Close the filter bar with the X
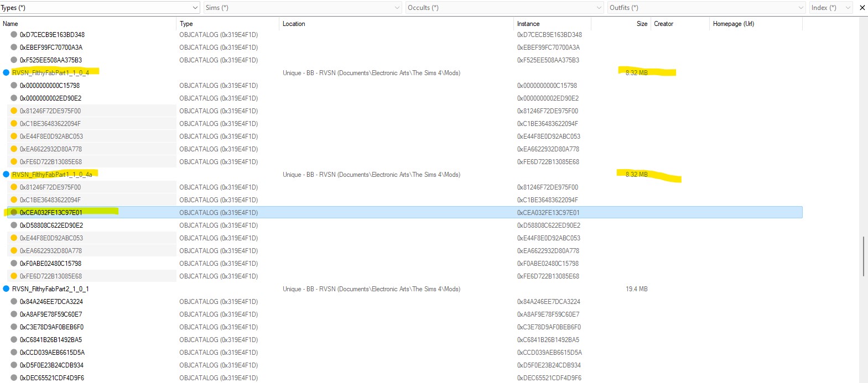This screenshot has height=383, width=868. (x=862, y=8)
